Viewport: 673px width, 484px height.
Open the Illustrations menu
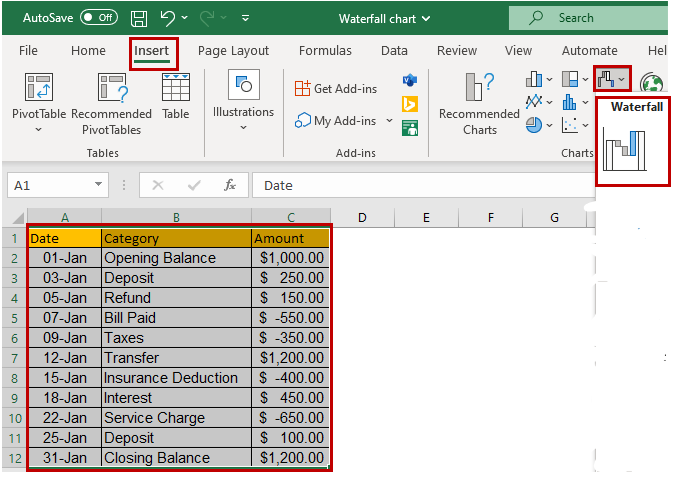243,101
